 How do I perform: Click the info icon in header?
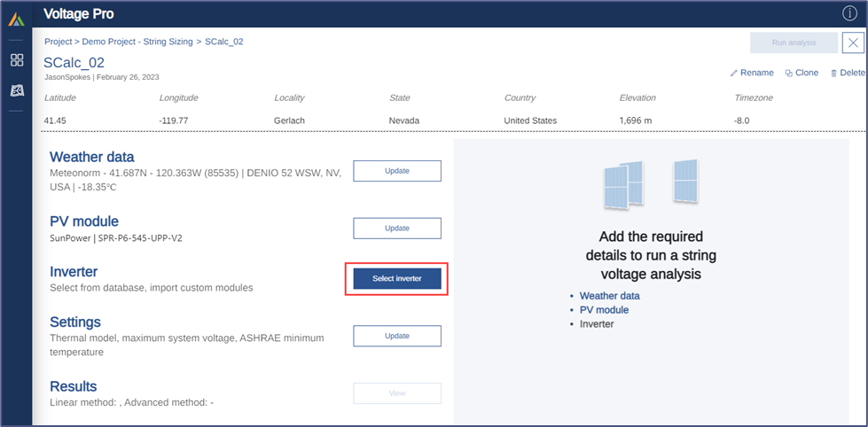pos(849,13)
